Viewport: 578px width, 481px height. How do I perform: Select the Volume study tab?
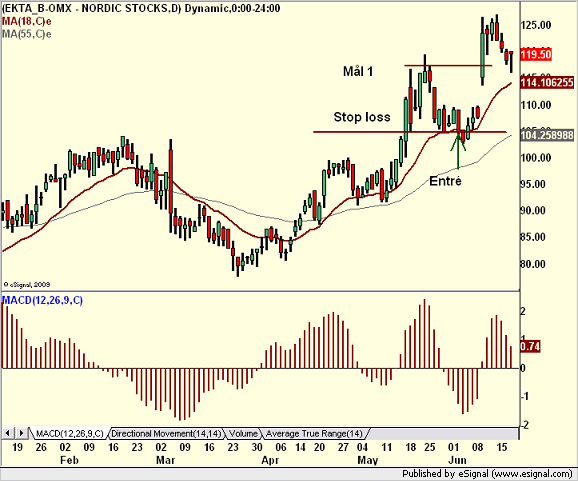(x=243, y=433)
